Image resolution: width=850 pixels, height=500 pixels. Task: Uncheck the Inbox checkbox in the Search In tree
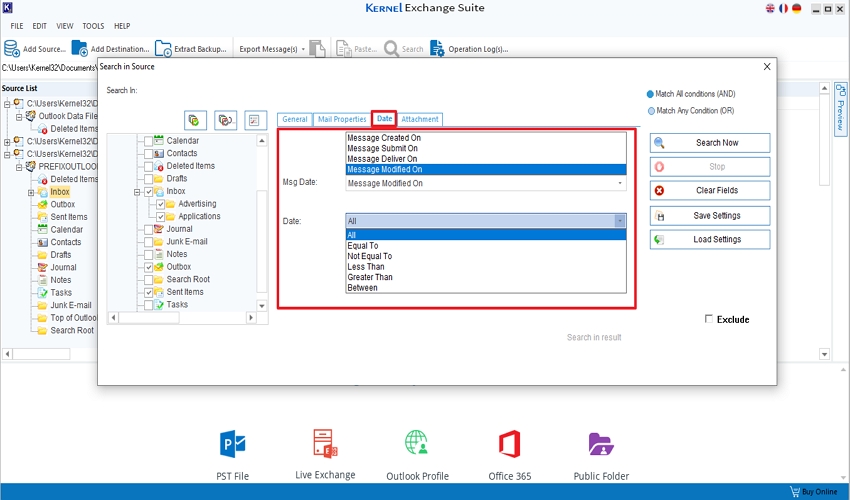coord(149,191)
